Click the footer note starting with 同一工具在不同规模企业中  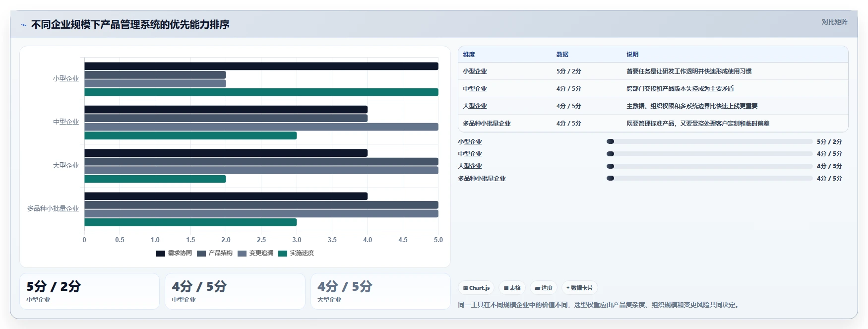pyautogui.click(x=600, y=305)
